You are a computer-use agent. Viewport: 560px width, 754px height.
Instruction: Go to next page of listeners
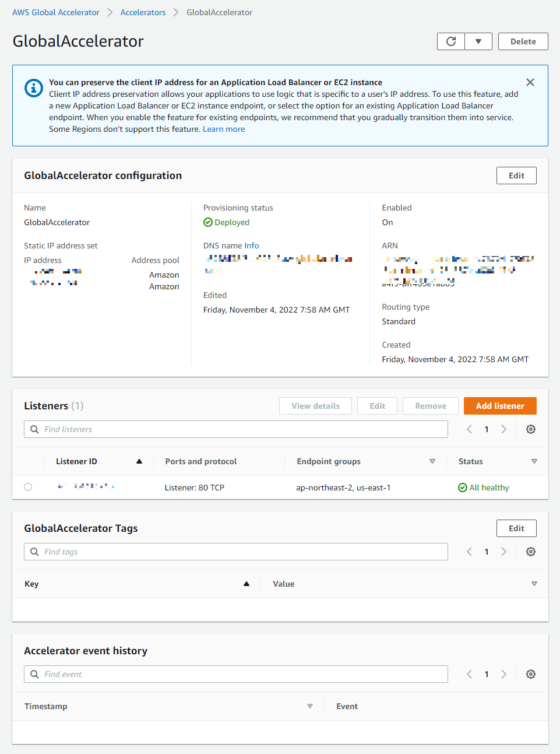504,429
